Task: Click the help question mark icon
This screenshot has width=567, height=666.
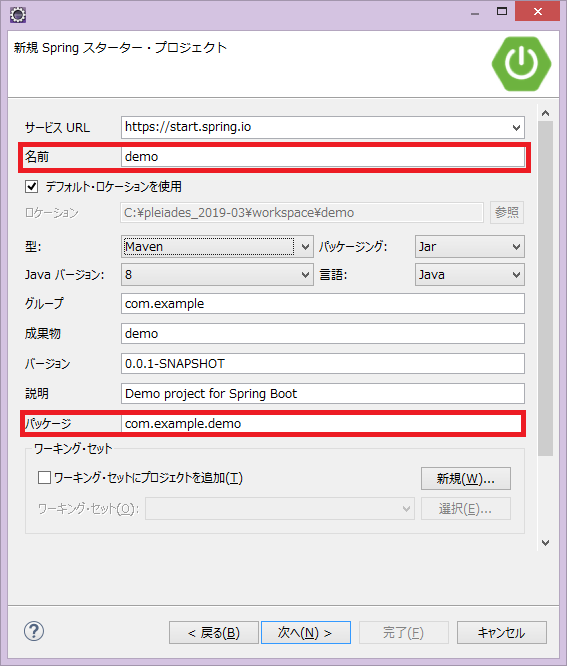Action: pos(34,631)
